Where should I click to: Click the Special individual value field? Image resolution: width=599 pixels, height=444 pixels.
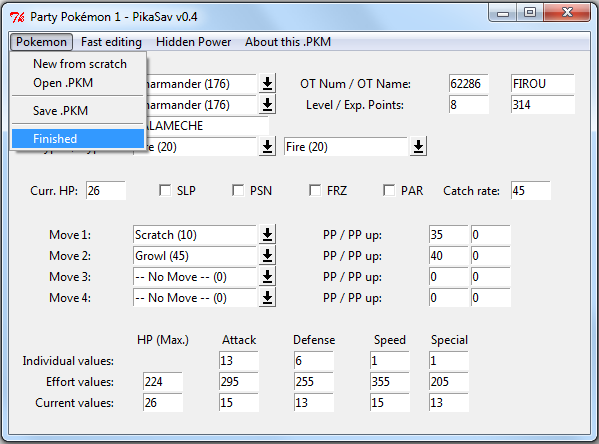(449, 361)
